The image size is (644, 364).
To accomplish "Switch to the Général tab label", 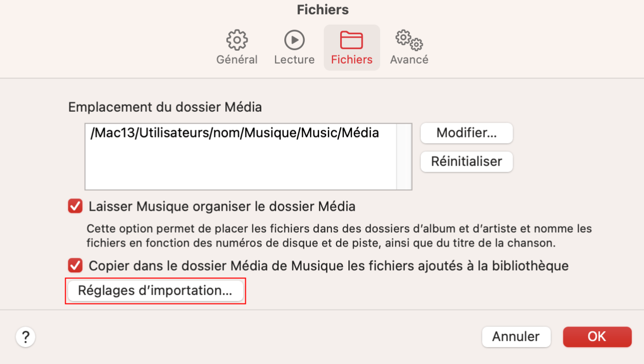I will click(x=237, y=59).
